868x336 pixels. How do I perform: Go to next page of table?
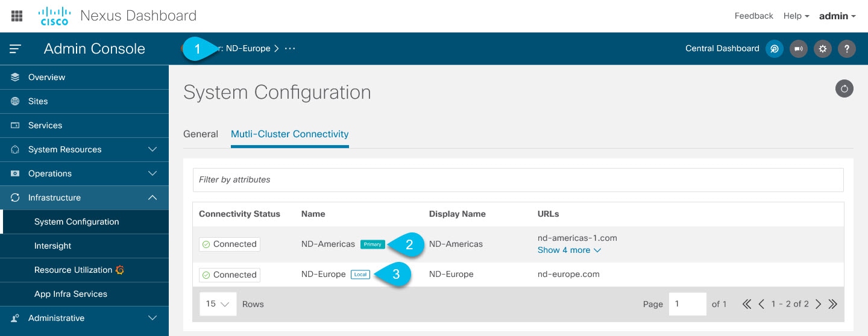coord(818,304)
